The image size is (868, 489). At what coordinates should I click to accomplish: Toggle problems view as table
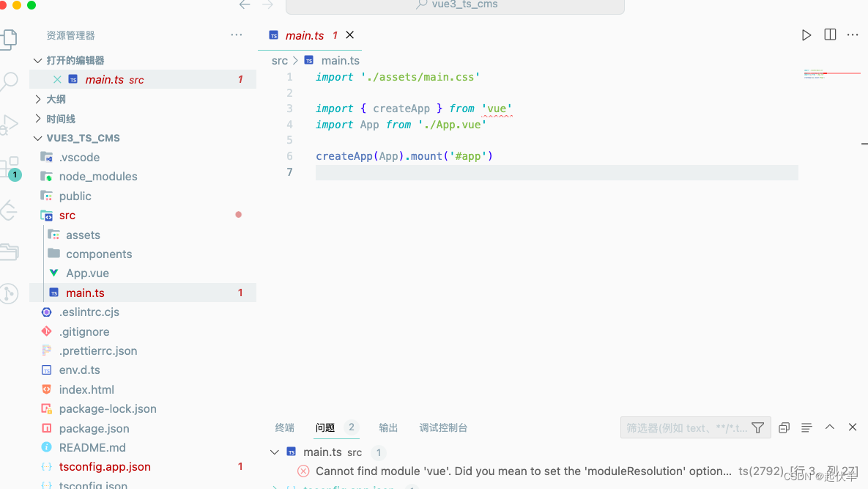click(x=806, y=427)
